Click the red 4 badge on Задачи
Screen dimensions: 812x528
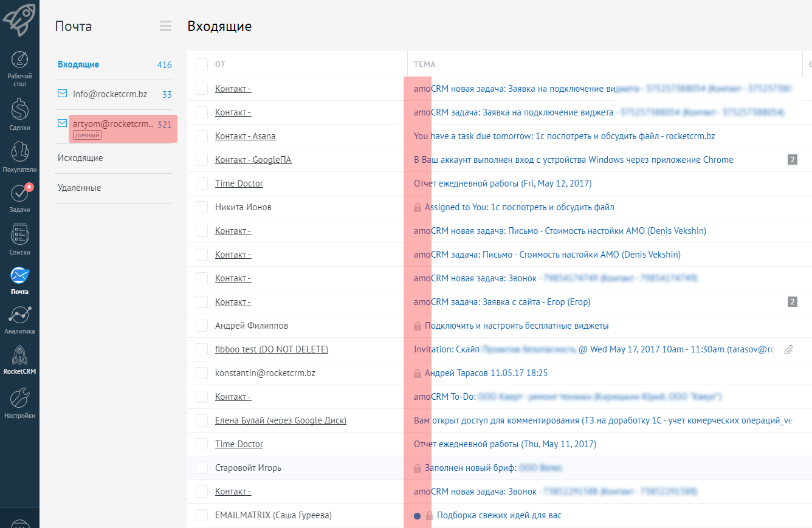(x=29, y=187)
